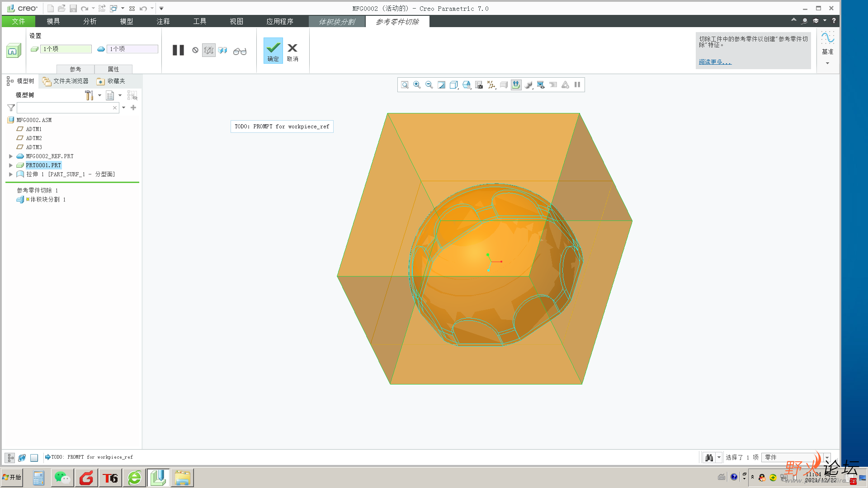Select the 模型树 navigator tab
The width and height of the screenshot is (868, 488).
(20, 81)
